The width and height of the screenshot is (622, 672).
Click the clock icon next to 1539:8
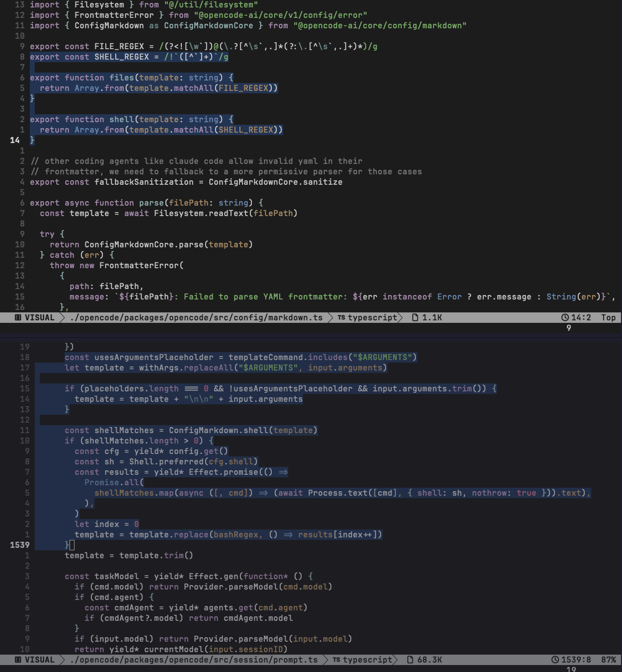[x=555, y=660]
